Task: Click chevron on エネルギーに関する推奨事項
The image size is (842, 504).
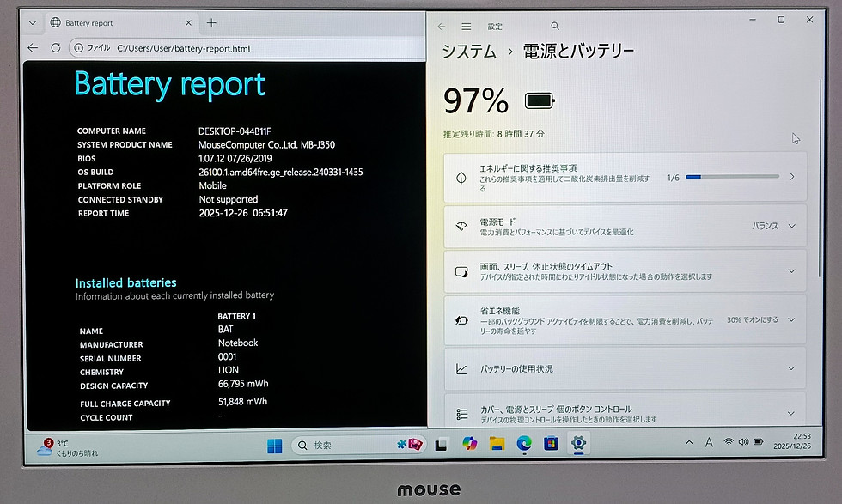Action: pos(792,177)
